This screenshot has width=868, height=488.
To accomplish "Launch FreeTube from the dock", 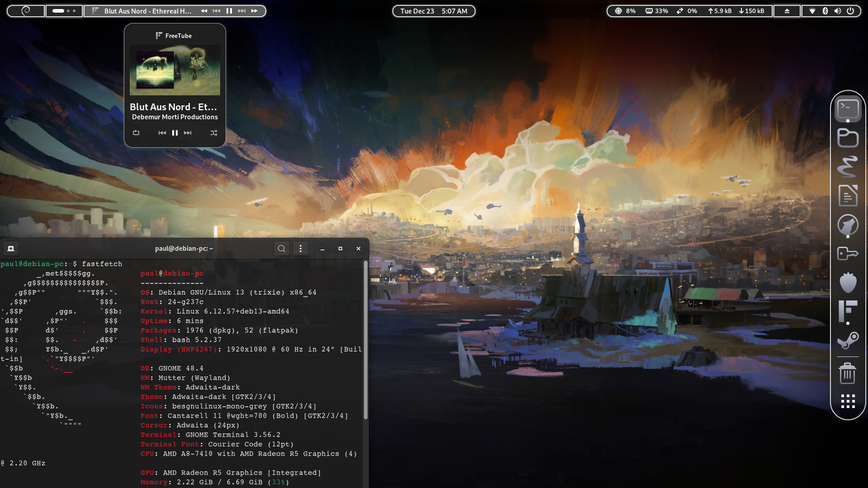I will [x=848, y=311].
